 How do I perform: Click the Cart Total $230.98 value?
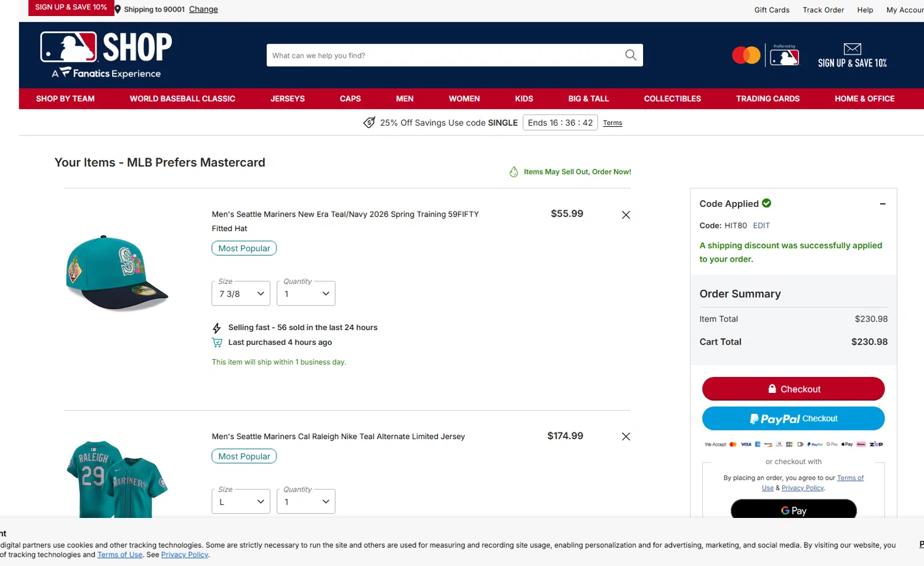869,342
